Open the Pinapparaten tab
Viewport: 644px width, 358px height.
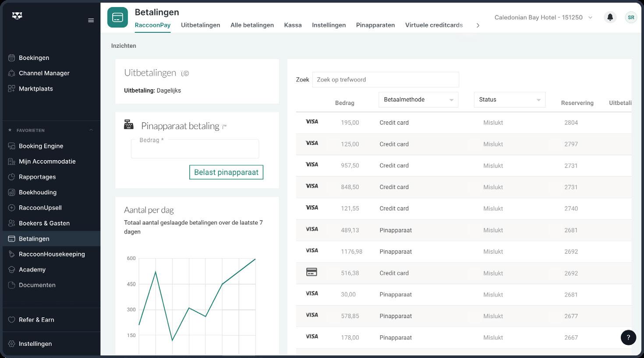(375, 25)
